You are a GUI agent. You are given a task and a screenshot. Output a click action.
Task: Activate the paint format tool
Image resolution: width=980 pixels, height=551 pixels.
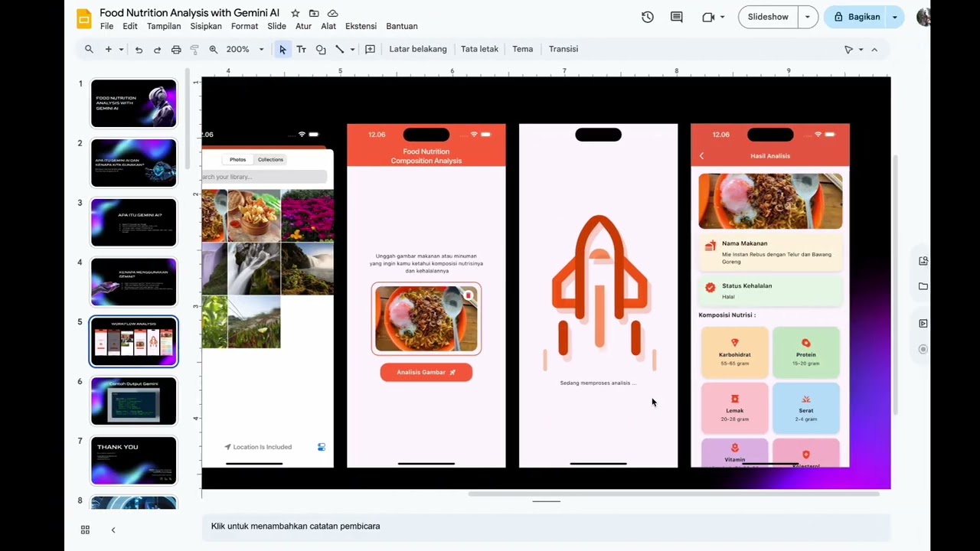194,49
